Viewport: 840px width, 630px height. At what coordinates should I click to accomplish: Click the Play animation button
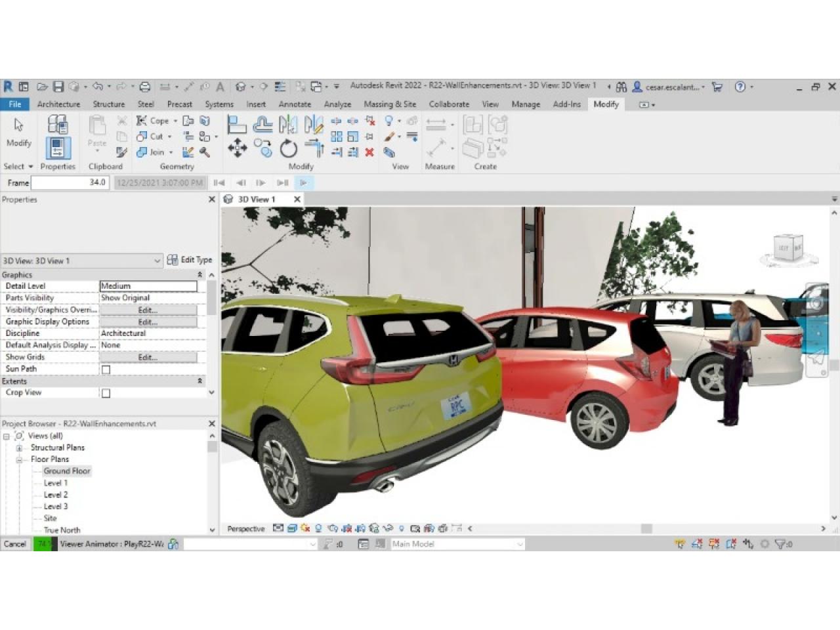(x=303, y=183)
